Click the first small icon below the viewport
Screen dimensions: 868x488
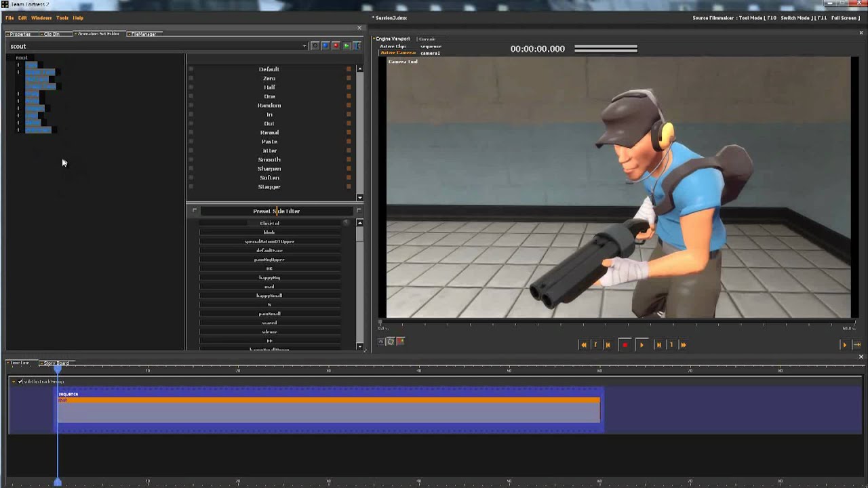click(x=381, y=342)
